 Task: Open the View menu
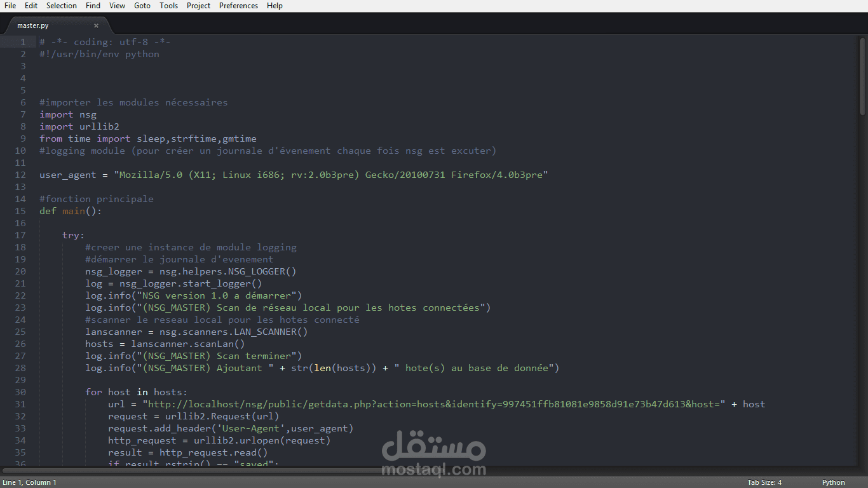(117, 6)
